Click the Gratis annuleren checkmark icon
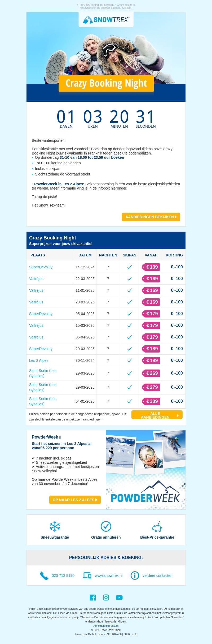This screenshot has height=644, width=212. click(x=106, y=526)
